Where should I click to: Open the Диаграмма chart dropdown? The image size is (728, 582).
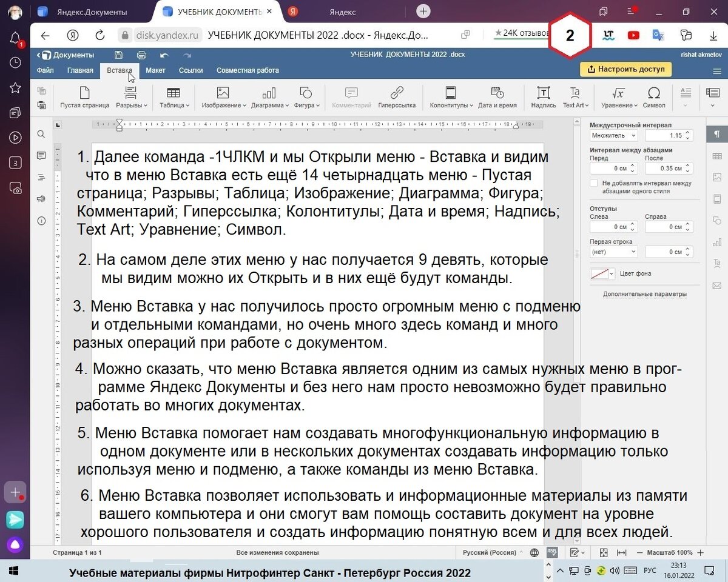click(269, 97)
